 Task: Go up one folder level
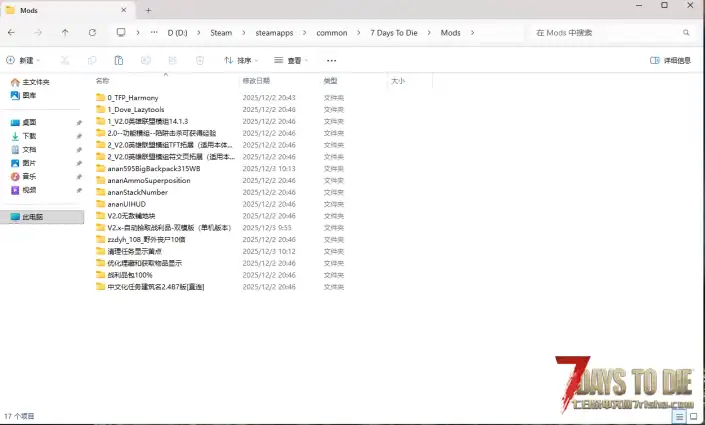65,33
